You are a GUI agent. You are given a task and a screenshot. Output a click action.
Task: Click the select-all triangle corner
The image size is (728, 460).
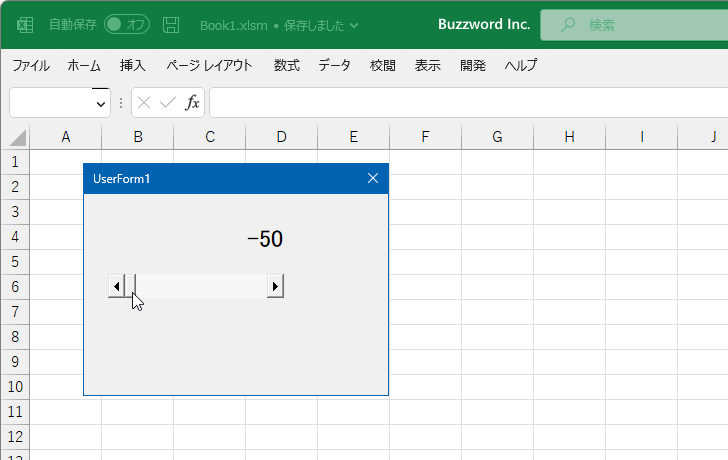(x=18, y=138)
